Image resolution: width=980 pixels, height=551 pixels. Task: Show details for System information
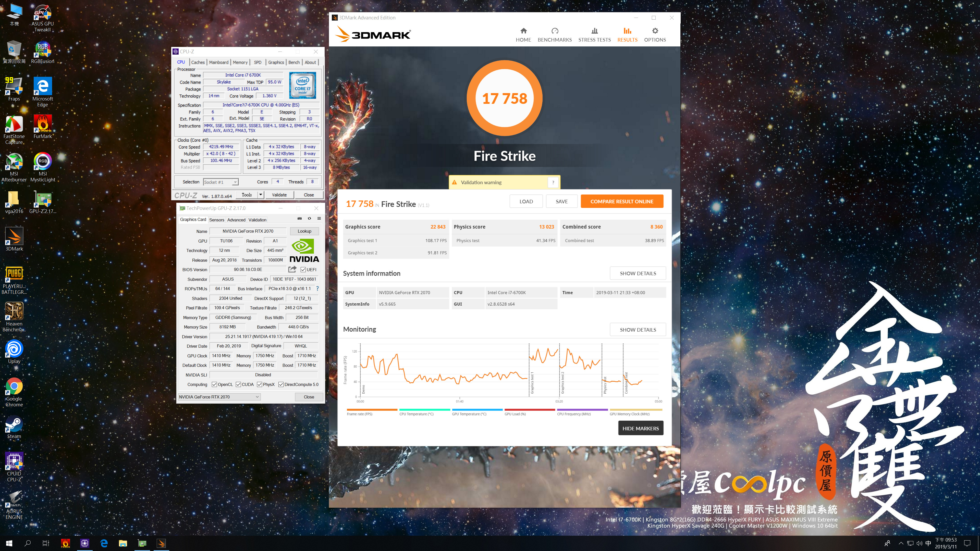click(x=638, y=273)
